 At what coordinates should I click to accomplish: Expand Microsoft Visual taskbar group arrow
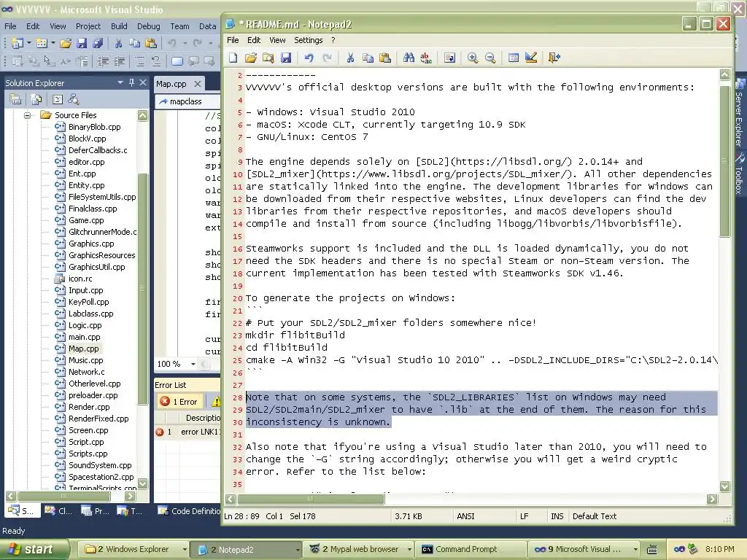(635, 549)
